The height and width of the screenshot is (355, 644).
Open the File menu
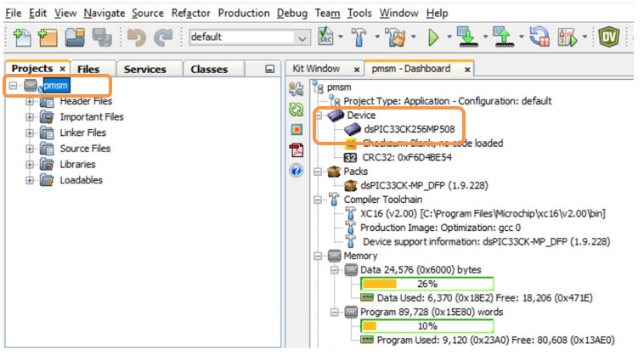[13, 13]
